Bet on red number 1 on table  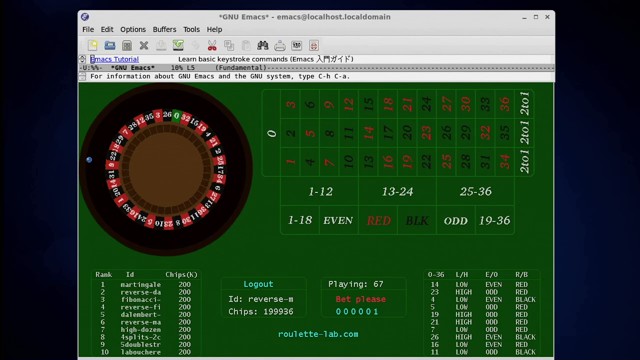[x=291, y=162]
